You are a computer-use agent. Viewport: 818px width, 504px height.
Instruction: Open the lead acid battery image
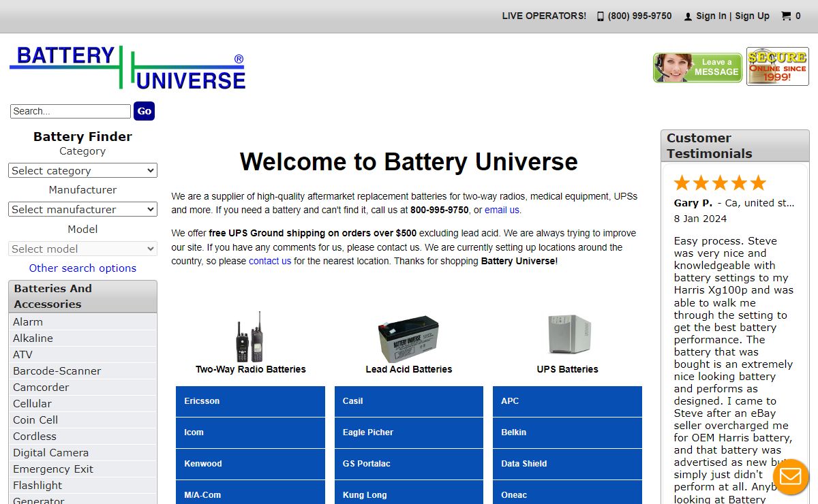coord(408,339)
